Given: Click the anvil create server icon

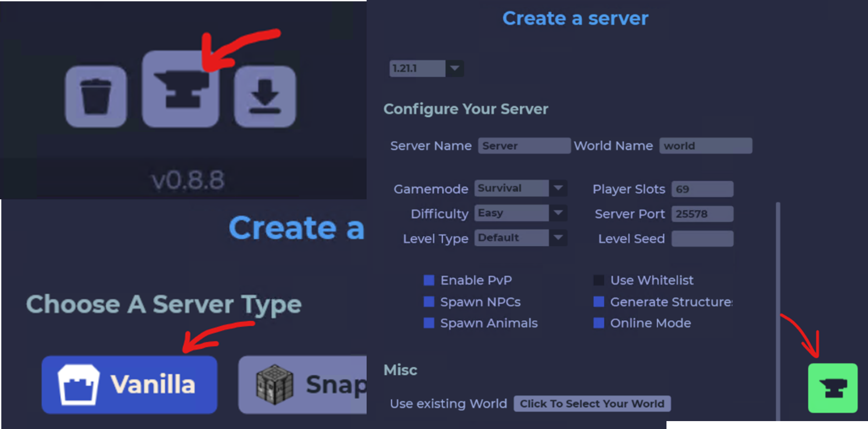Looking at the screenshot, I should [x=180, y=90].
